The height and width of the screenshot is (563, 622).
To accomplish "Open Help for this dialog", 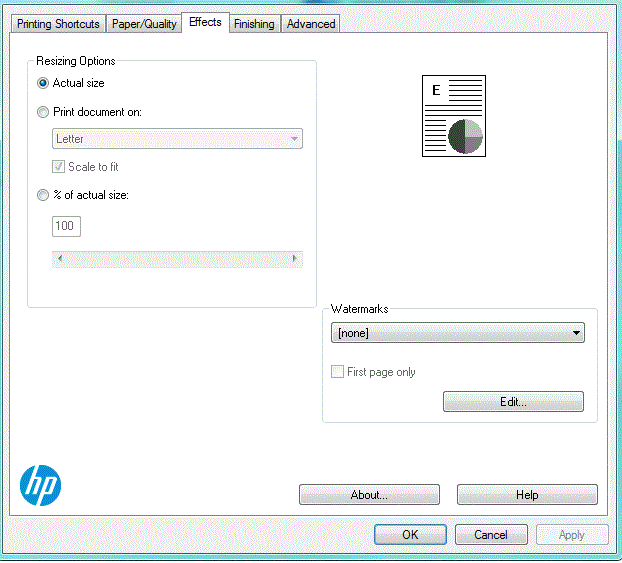I will pos(527,495).
